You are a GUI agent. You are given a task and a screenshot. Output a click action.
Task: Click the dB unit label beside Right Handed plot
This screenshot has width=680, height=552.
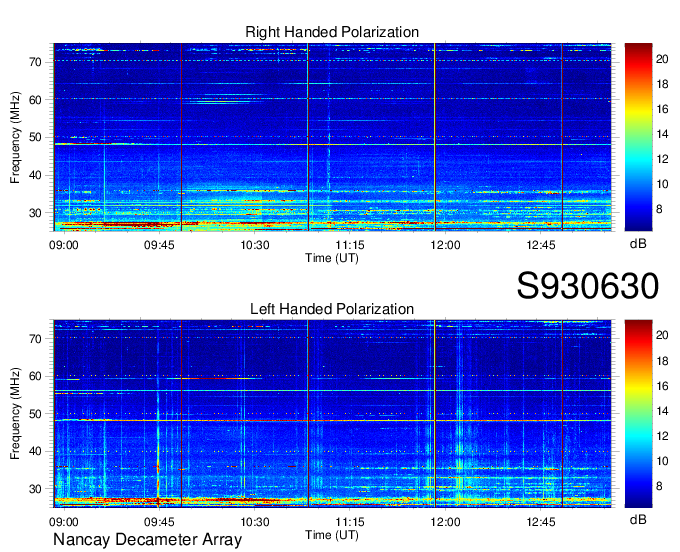click(x=638, y=244)
